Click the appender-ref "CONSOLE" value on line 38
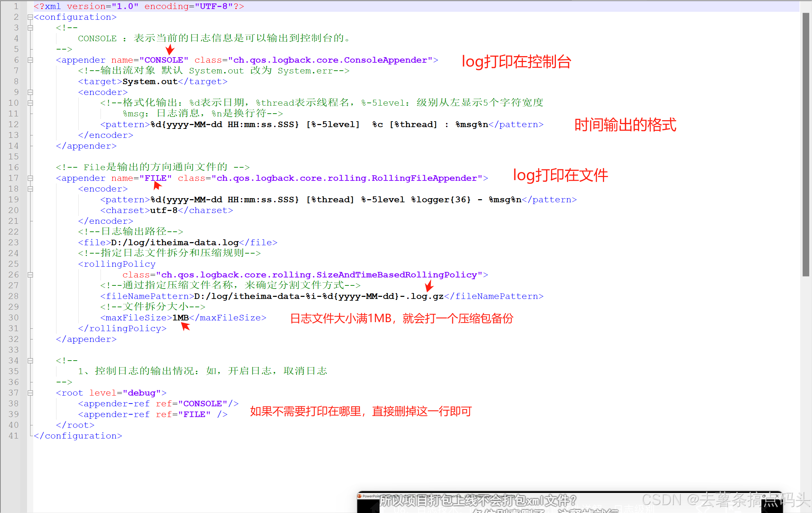The height and width of the screenshot is (513, 812). (203, 404)
